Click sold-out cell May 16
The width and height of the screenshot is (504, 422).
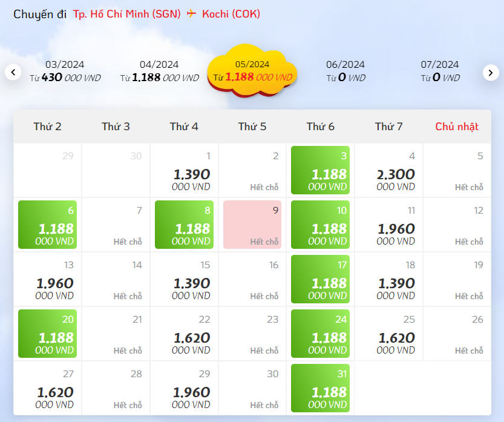click(x=252, y=279)
